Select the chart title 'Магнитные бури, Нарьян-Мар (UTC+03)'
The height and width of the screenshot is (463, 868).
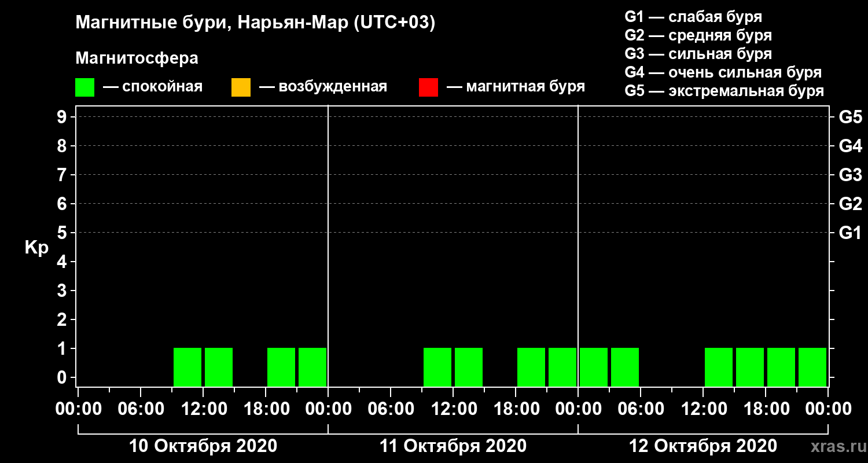[255, 23]
